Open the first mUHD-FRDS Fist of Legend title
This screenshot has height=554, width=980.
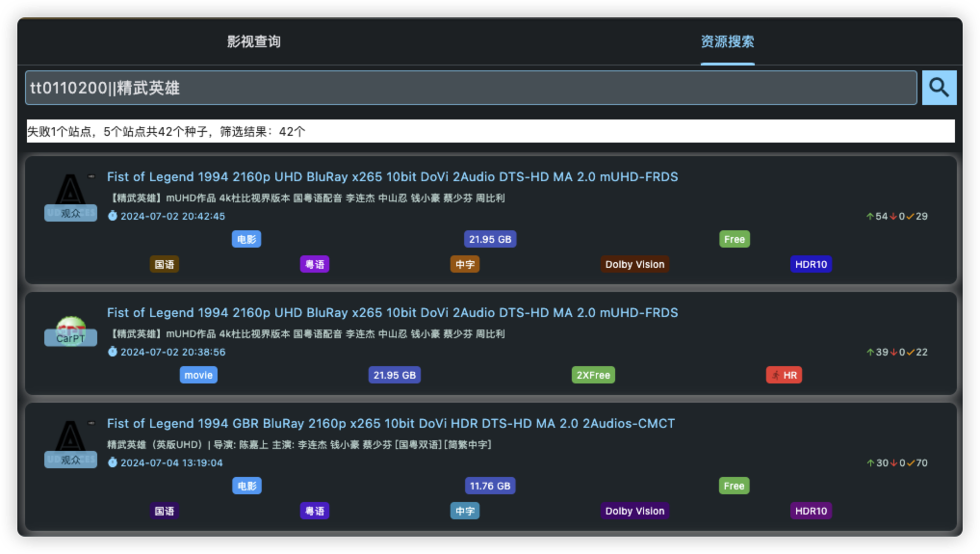[392, 176]
